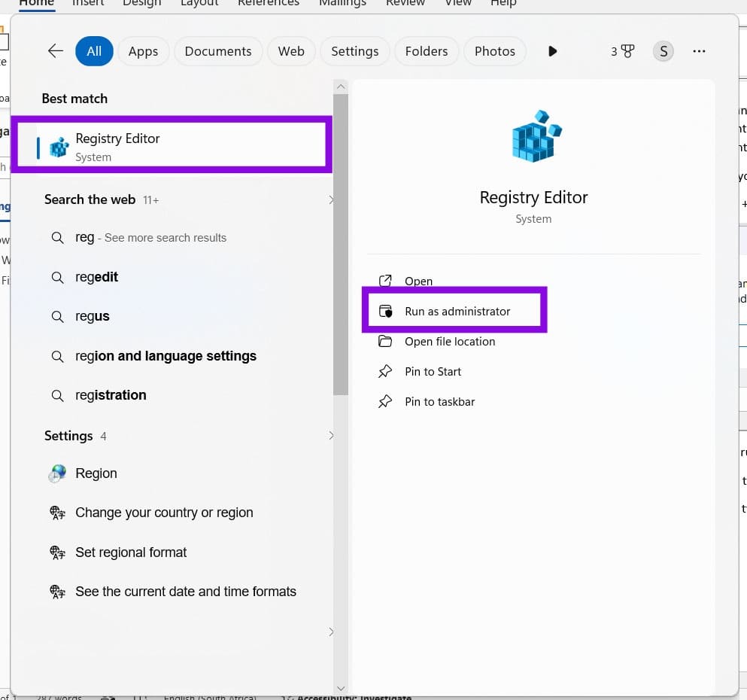Open Word's References ribbon tab

269,3
